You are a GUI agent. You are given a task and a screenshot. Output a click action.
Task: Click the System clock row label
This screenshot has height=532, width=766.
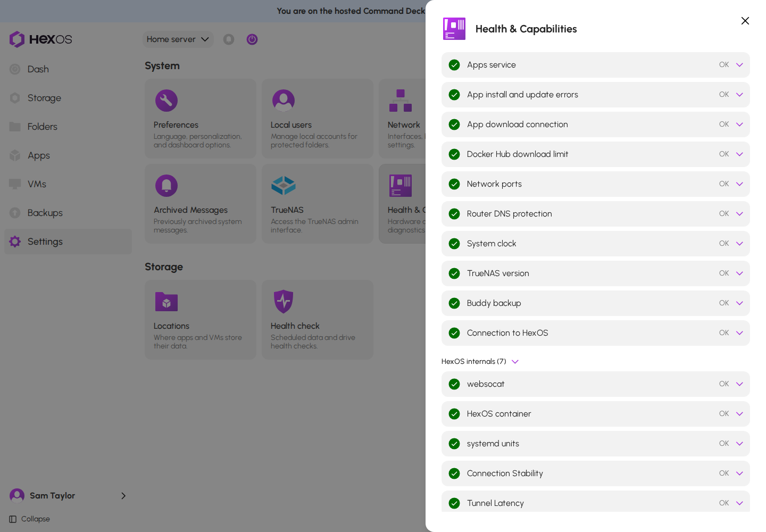pyautogui.click(x=492, y=244)
